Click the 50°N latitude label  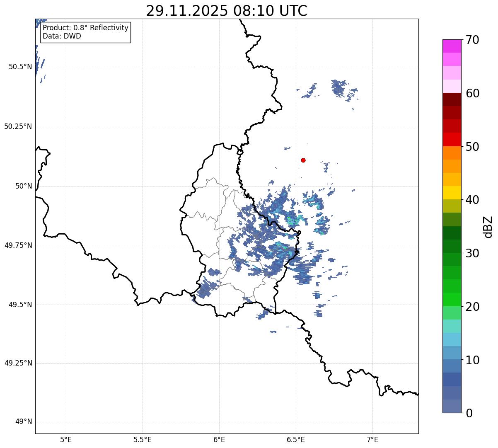coord(24,186)
